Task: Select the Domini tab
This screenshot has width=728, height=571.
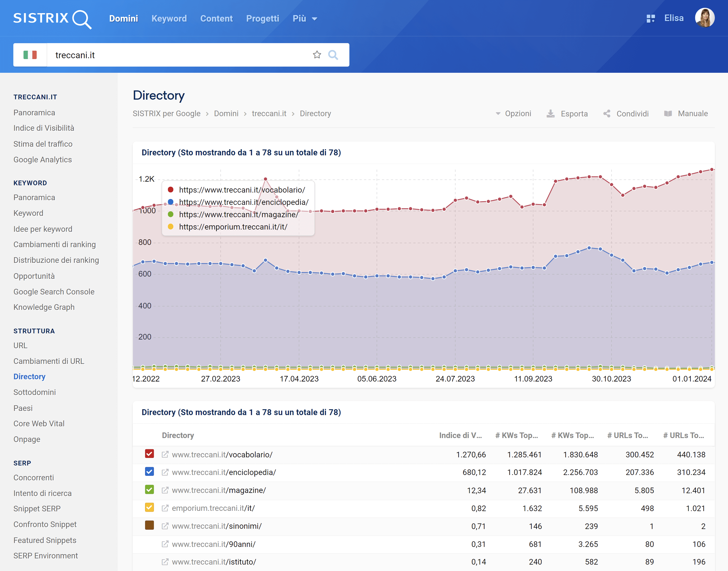Action: pyautogui.click(x=123, y=19)
